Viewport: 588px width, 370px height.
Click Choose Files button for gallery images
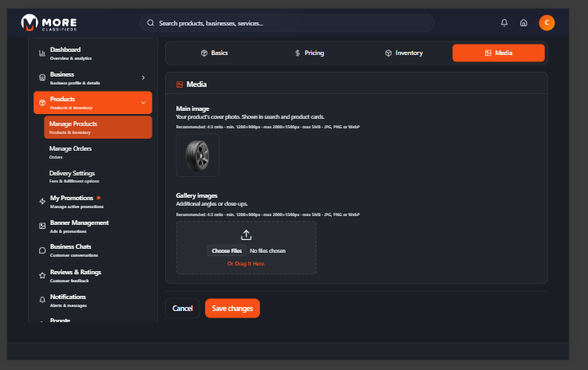coord(227,250)
